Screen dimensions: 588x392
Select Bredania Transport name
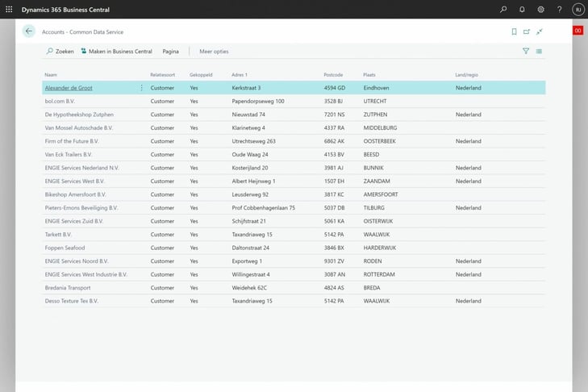pyautogui.click(x=68, y=288)
